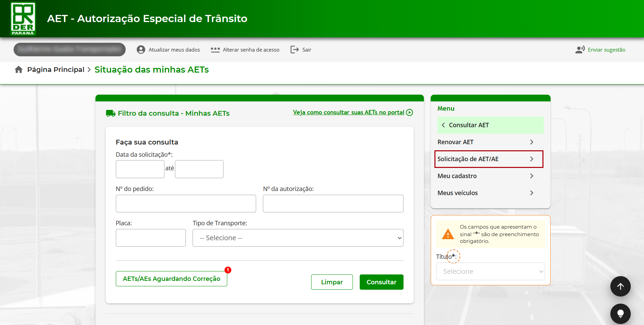Click the Situação das minhas AETs heading
This screenshot has height=325, width=644.
151,70
